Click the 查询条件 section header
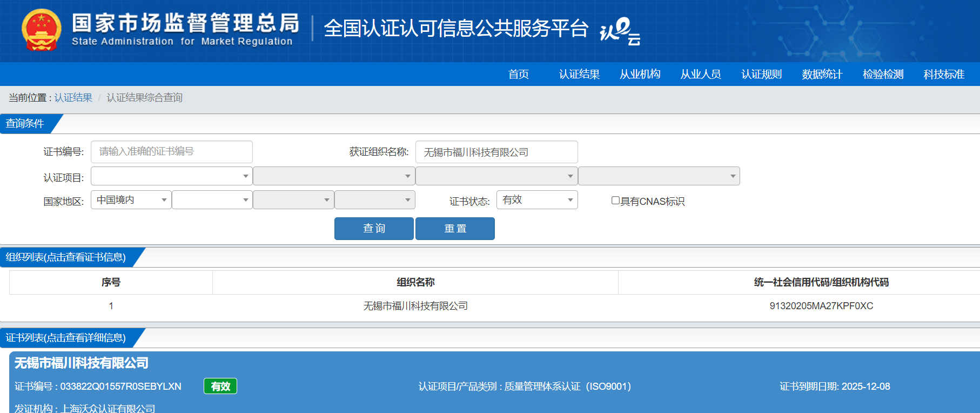This screenshot has height=413, width=980. (x=25, y=124)
